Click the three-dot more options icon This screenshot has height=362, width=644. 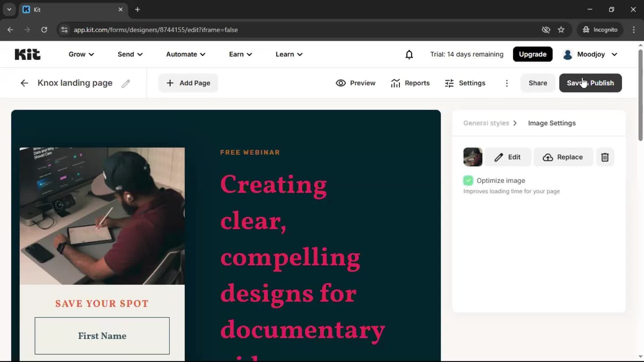click(507, 83)
